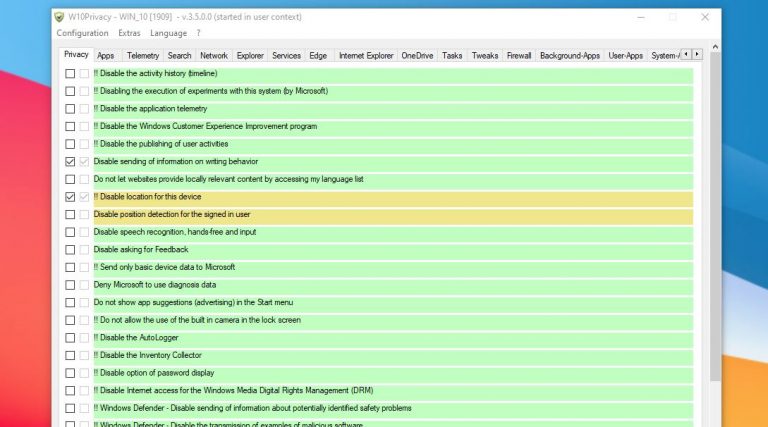This screenshot has width=768, height=427.
Task: Switch to the Search tab
Action: pos(179,55)
